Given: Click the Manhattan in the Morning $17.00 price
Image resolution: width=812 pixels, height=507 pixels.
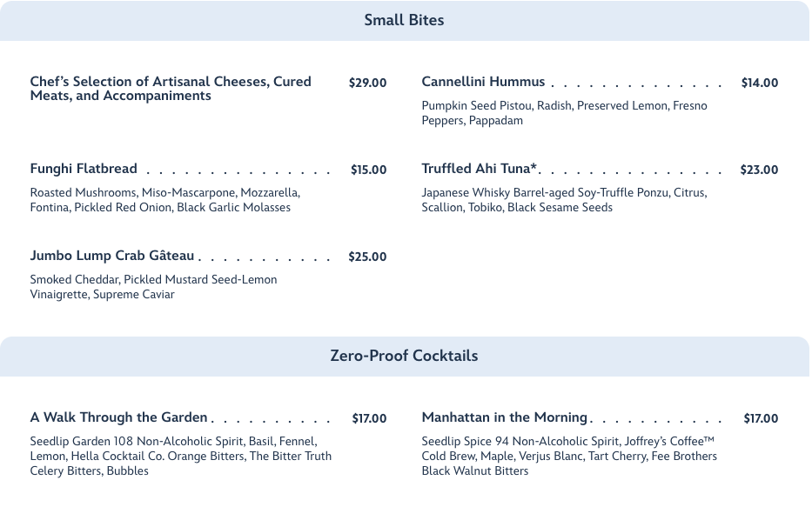Looking at the screenshot, I should (761, 419).
